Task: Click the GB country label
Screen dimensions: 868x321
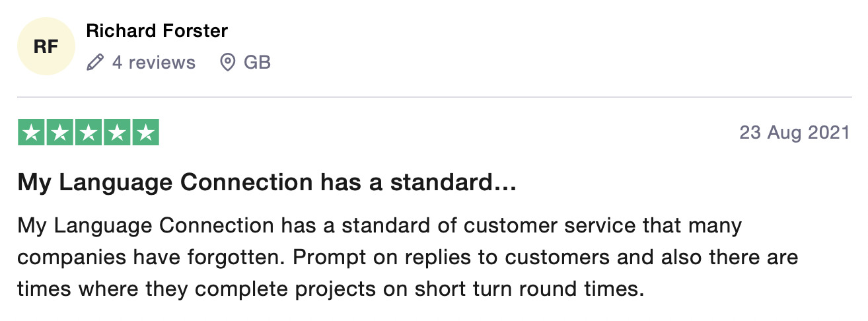Action: tap(257, 63)
